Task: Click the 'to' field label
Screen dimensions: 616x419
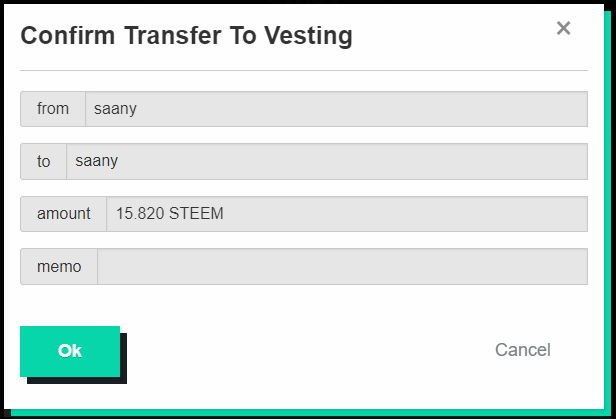Action: 44,161
